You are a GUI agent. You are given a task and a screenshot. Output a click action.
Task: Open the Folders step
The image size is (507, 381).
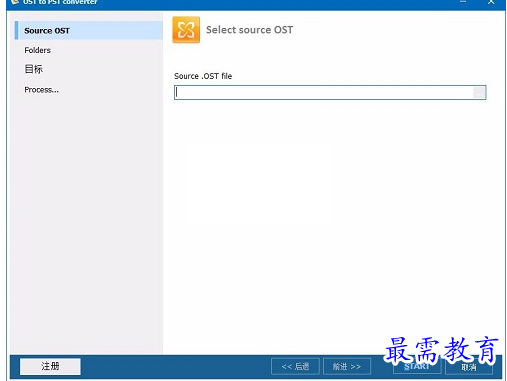coord(37,50)
